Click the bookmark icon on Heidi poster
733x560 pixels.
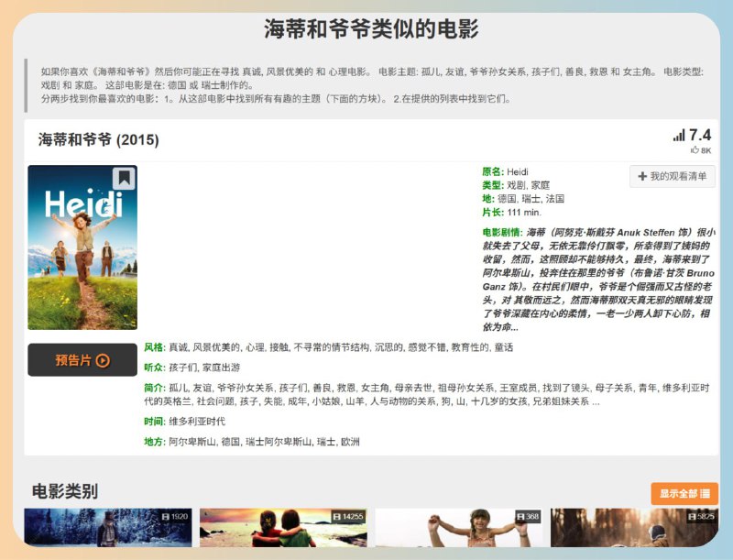tap(124, 178)
